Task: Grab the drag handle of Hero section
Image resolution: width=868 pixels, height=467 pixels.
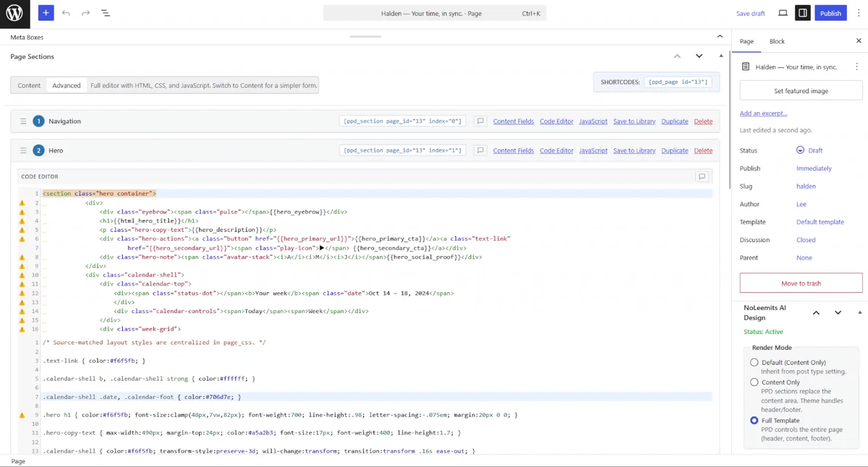Action: [23, 150]
